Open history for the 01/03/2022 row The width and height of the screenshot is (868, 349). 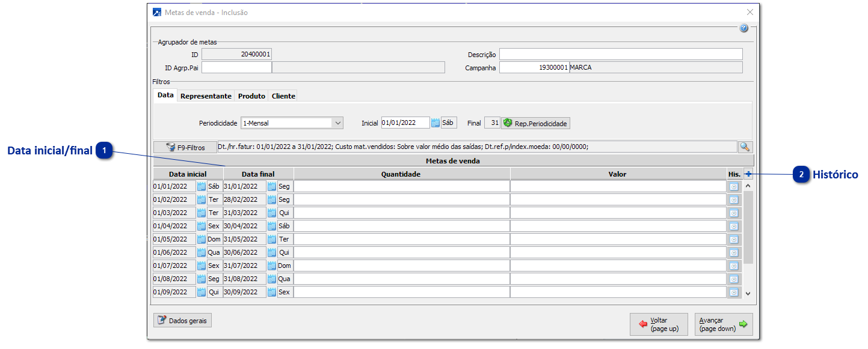[734, 213]
